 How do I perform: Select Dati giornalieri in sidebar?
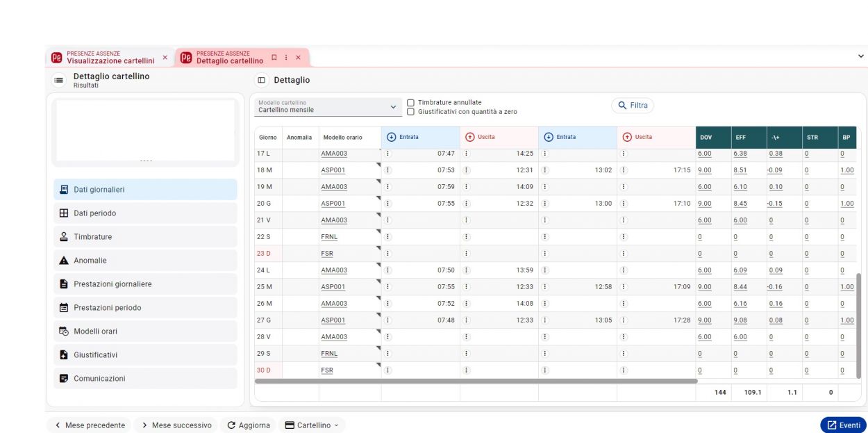[x=145, y=190]
